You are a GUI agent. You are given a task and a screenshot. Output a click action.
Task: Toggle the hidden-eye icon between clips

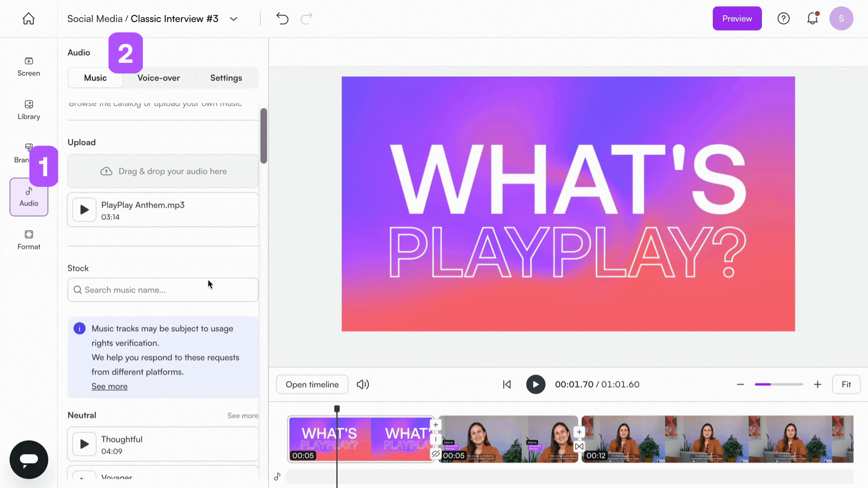pyautogui.click(x=435, y=453)
